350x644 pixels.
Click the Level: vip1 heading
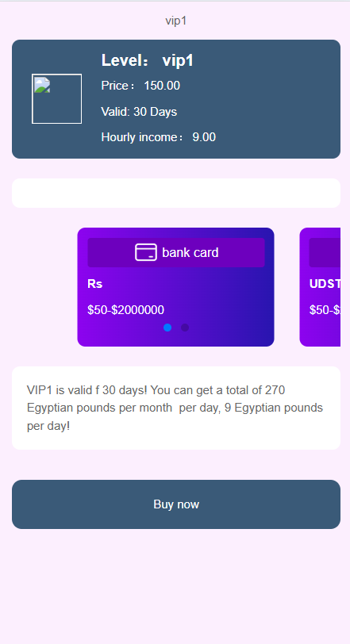tap(147, 60)
